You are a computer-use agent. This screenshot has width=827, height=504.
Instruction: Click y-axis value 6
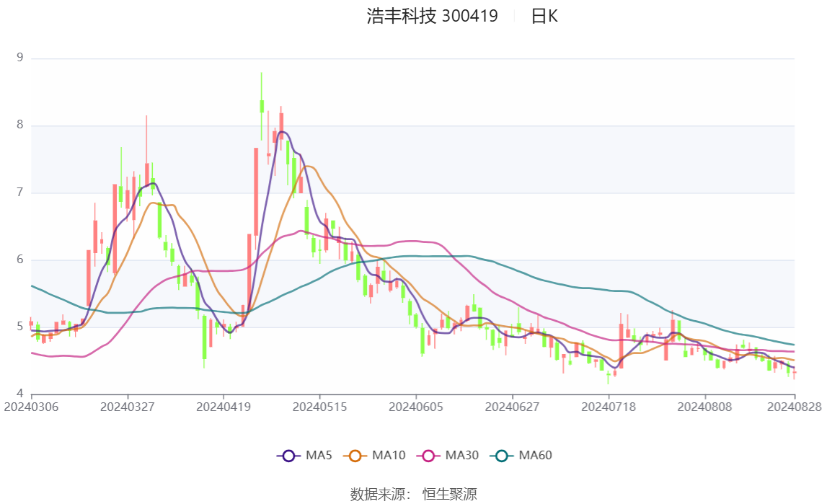20,260
